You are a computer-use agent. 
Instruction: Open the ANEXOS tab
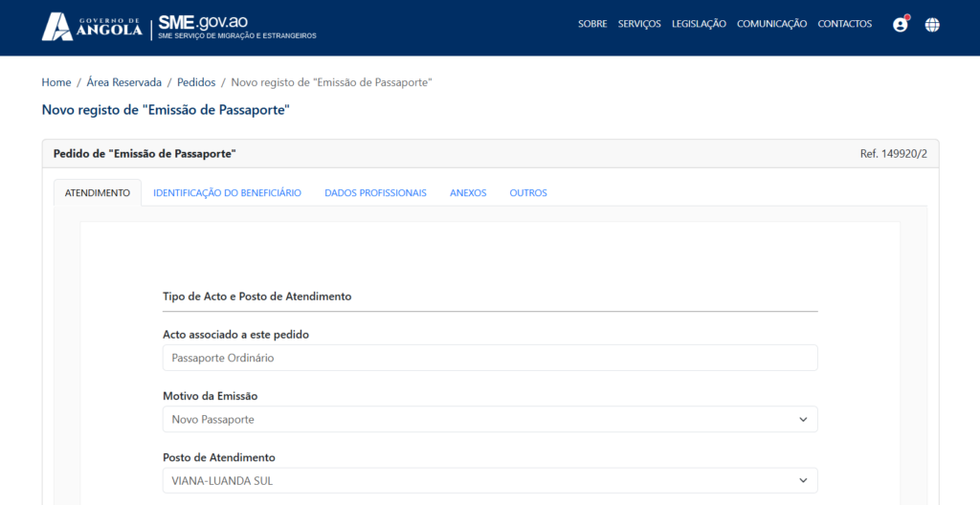[x=468, y=193]
